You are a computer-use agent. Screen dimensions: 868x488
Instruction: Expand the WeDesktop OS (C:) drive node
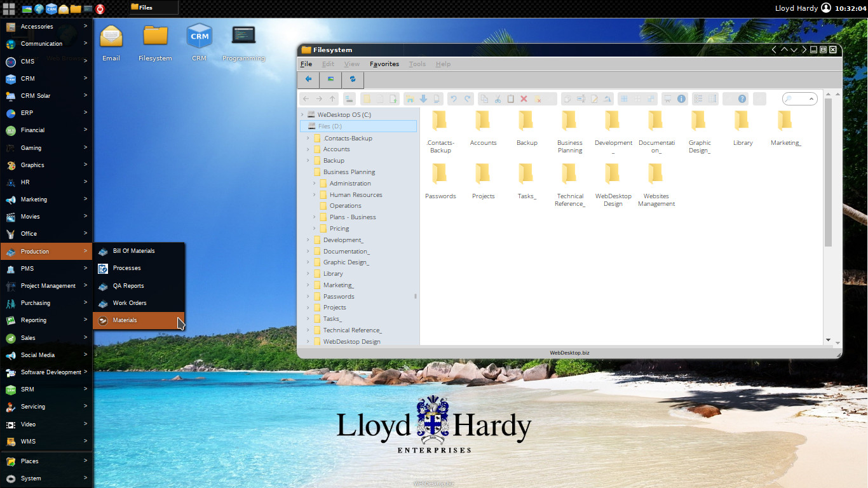[302, 115]
